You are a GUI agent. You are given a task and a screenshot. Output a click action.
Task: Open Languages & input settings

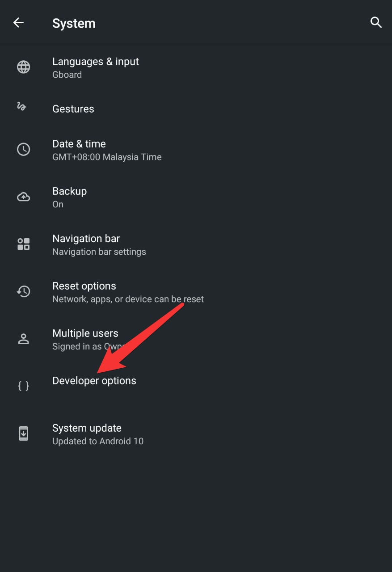pyautogui.click(x=196, y=67)
